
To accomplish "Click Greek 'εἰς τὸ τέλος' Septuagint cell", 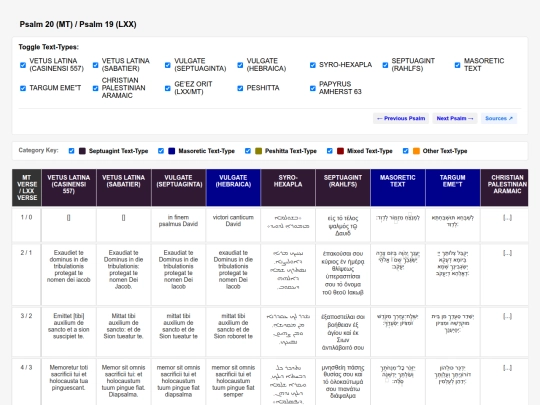I will [343, 225].
